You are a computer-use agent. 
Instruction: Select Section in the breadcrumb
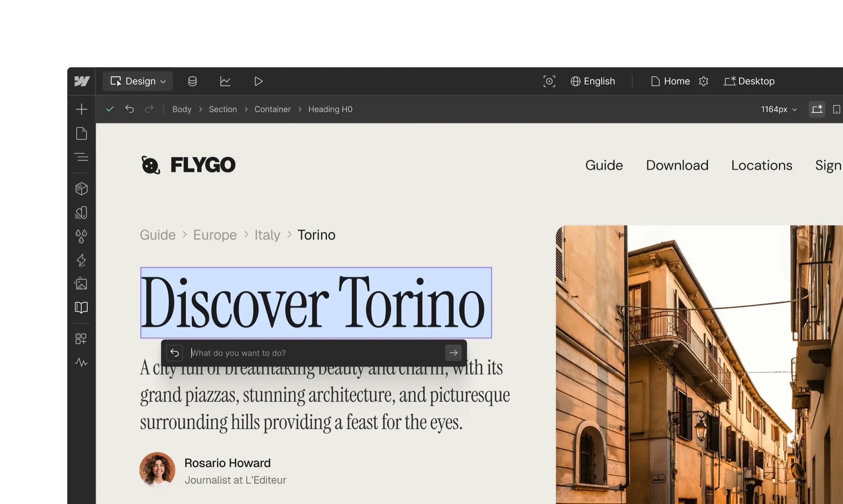pos(223,109)
